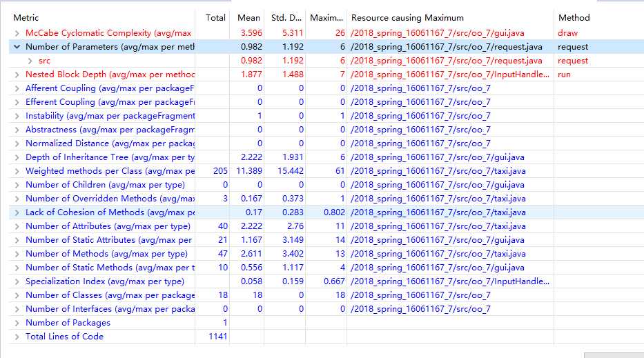Expand Number of Static Attributes row

coord(17,240)
